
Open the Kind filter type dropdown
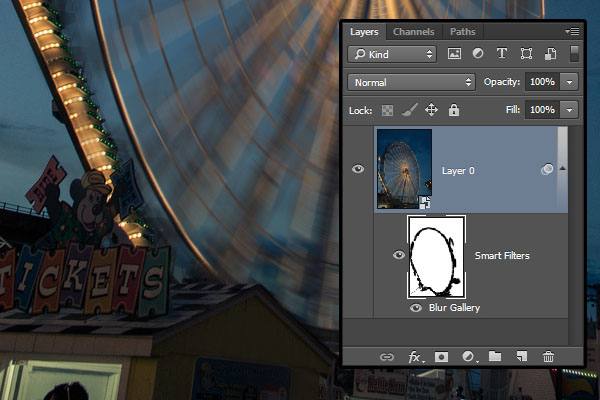click(392, 54)
